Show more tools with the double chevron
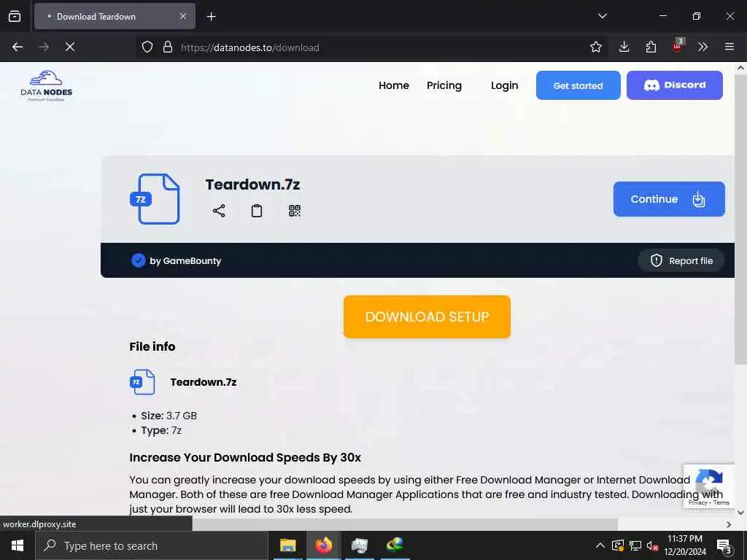 (x=703, y=47)
